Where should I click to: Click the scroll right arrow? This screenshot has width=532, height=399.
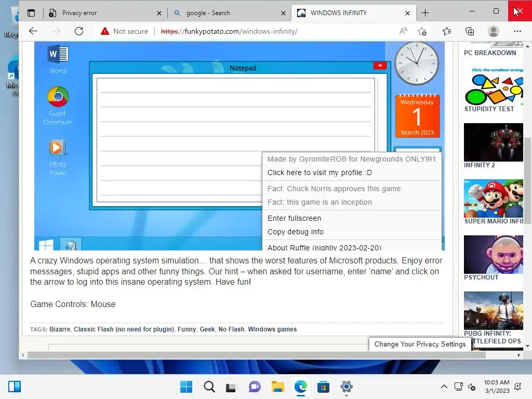coord(519,355)
